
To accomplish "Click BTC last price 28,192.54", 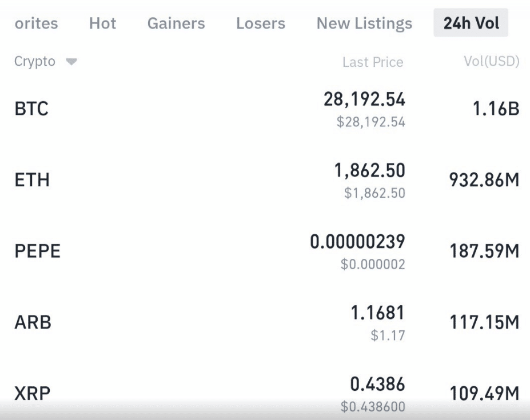I will pyautogui.click(x=364, y=99).
